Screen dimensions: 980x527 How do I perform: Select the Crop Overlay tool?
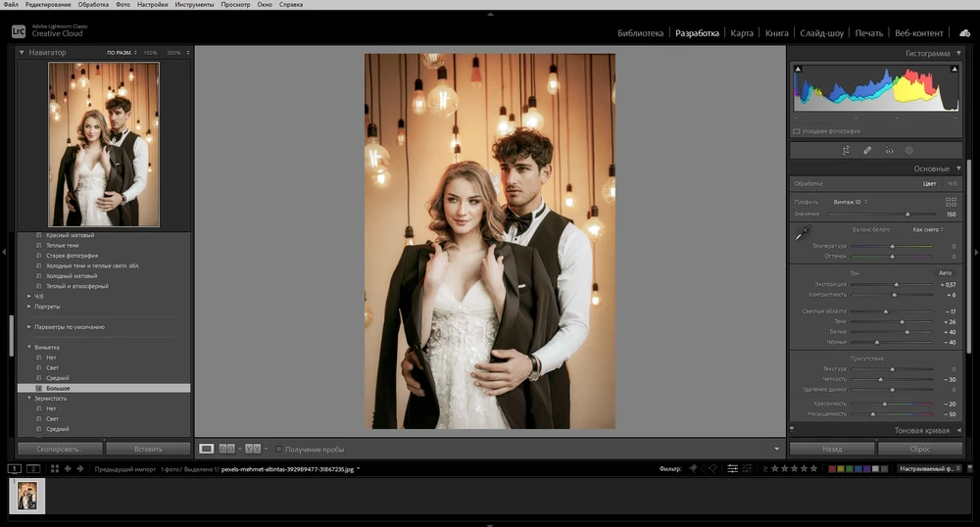(846, 151)
